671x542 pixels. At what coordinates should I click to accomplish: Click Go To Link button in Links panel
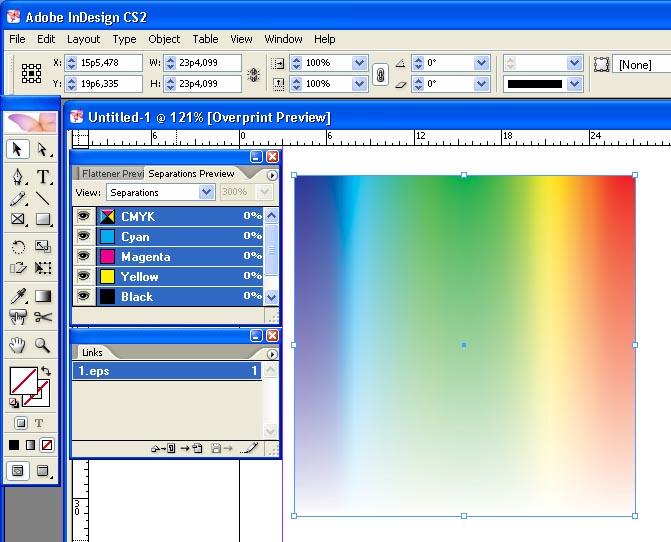pyautogui.click(x=191, y=448)
